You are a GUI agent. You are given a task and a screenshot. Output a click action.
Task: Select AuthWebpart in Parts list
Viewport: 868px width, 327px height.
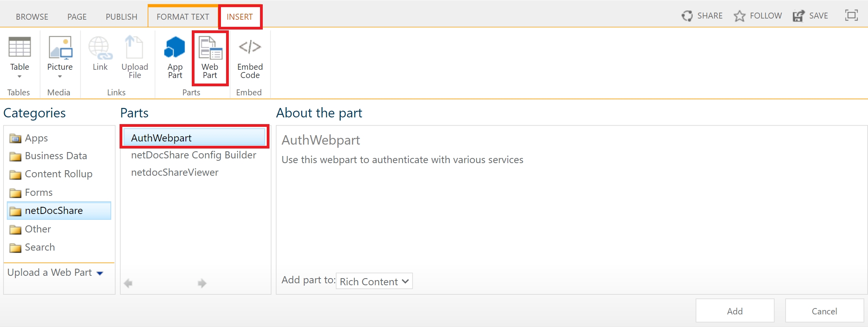point(195,137)
